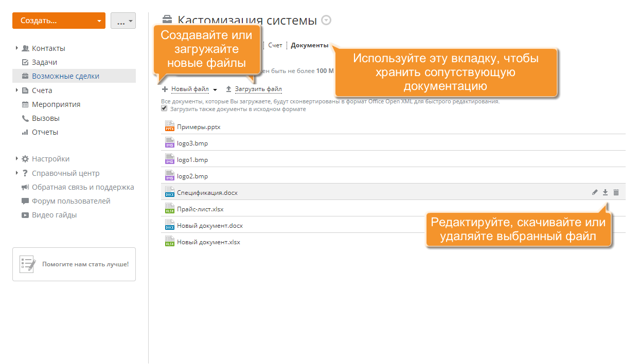638x364 pixels.
Task: Click the Обратная связь megaphone icon
Action: 25,187
